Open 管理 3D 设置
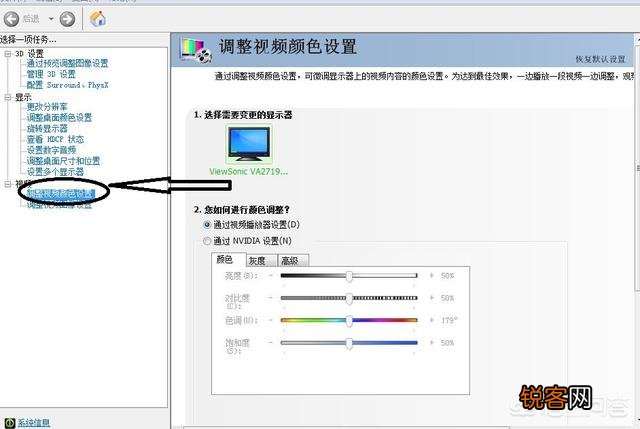The height and width of the screenshot is (429, 640). click(51, 74)
